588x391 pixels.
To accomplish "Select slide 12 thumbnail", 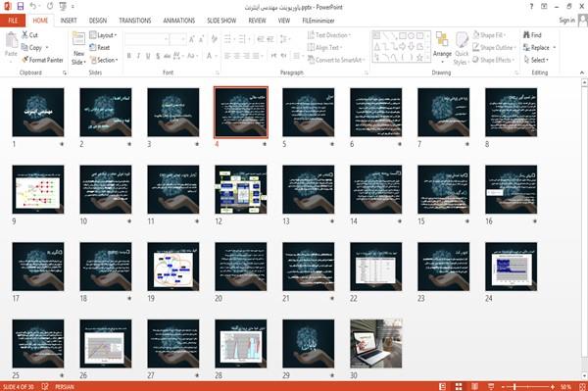I will click(x=241, y=189).
